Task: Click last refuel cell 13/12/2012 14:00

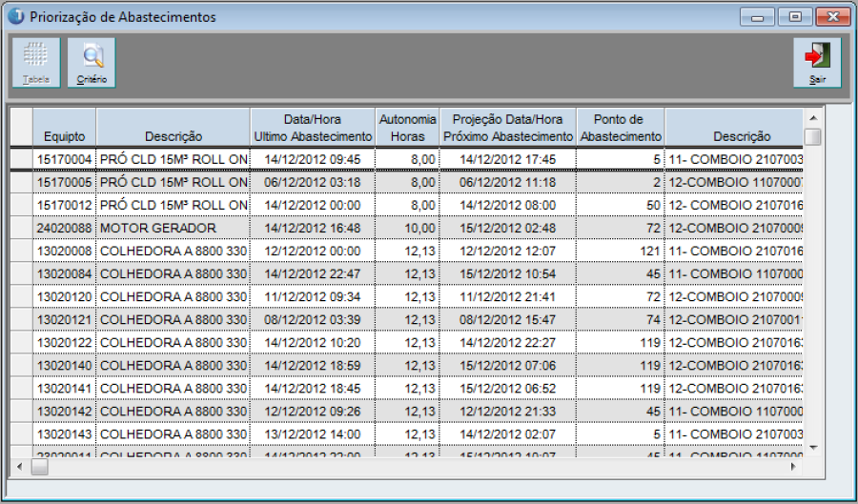Action: click(x=313, y=434)
